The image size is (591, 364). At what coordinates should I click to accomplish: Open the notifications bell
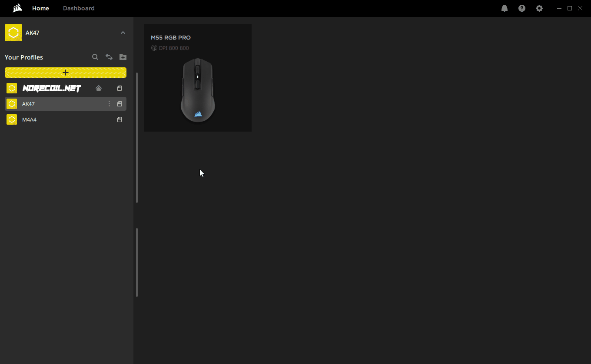505,8
